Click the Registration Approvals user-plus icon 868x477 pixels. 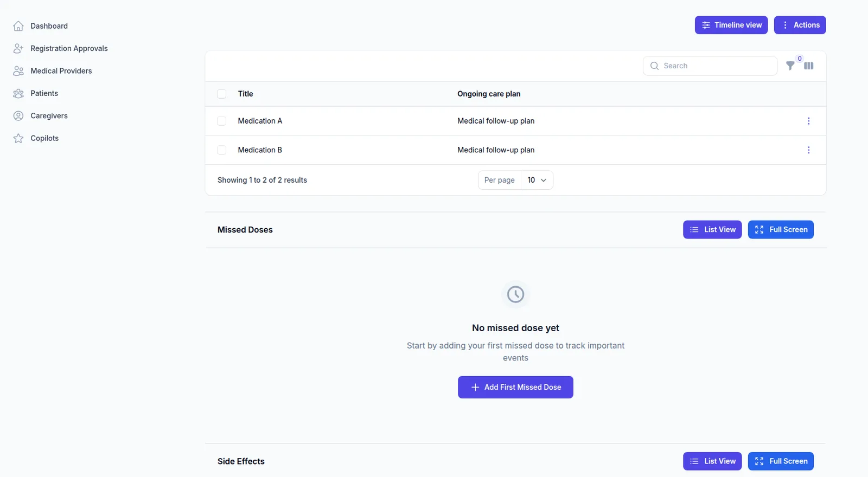tap(18, 48)
